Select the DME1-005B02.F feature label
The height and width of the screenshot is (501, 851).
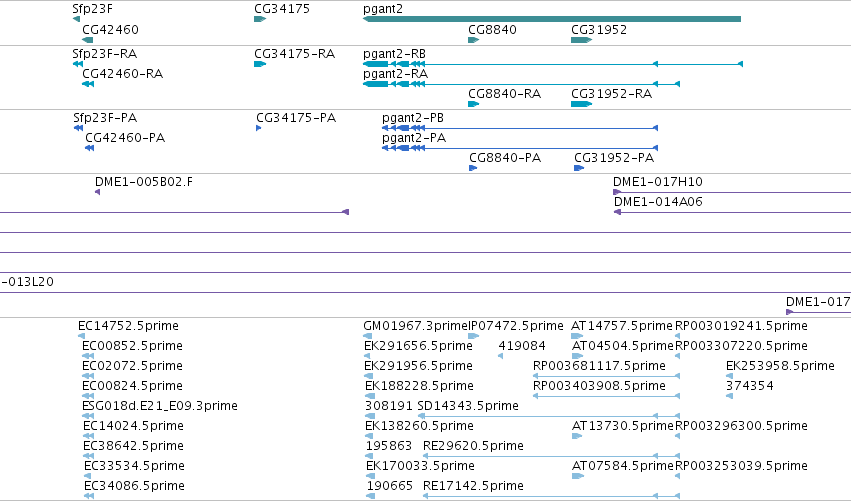143,182
